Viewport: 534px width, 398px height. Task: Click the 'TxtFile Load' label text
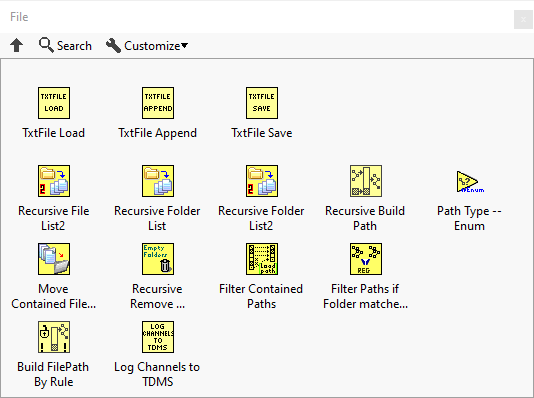pyautogui.click(x=53, y=133)
